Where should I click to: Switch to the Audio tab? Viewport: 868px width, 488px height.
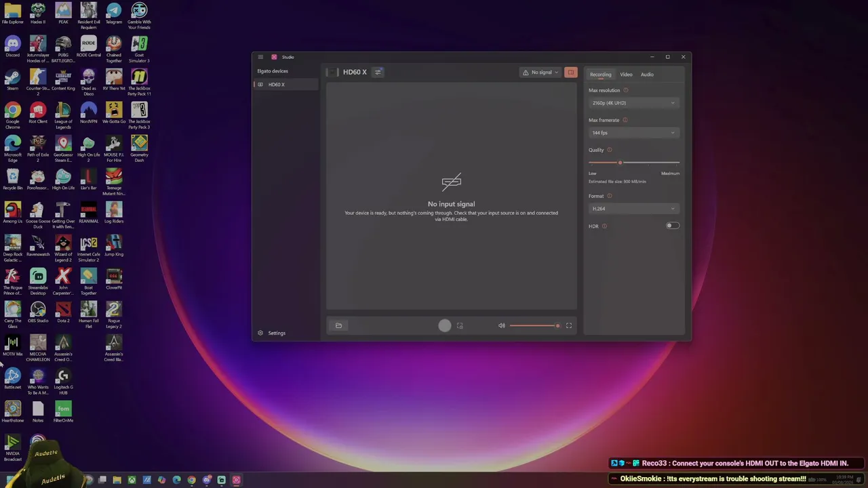[x=647, y=75]
